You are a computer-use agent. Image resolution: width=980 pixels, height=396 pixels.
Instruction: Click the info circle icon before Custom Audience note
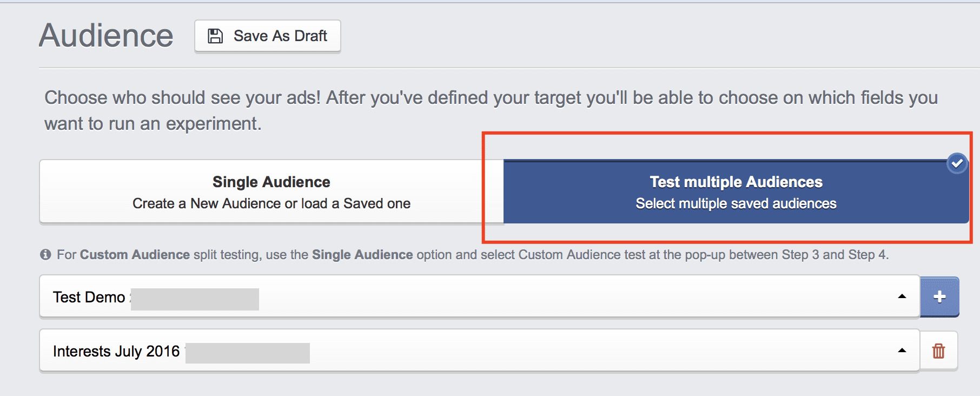coord(47,254)
